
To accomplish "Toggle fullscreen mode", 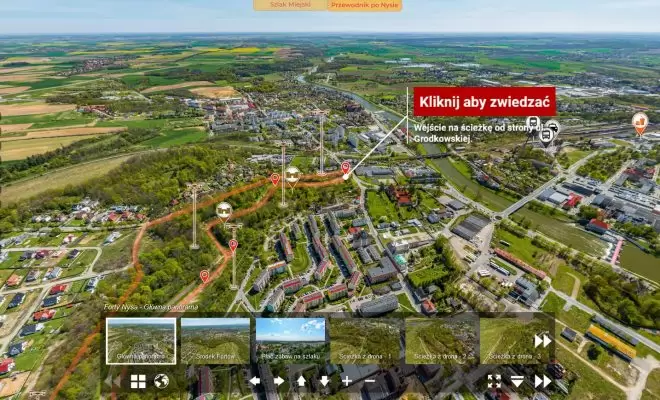I will 493,381.
